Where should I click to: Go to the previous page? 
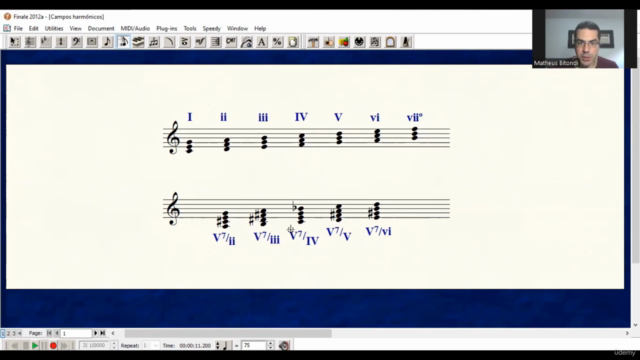coord(57,333)
